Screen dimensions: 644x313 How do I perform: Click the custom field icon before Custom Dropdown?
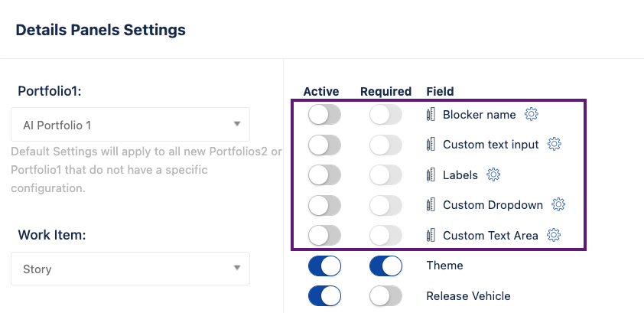(431, 205)
